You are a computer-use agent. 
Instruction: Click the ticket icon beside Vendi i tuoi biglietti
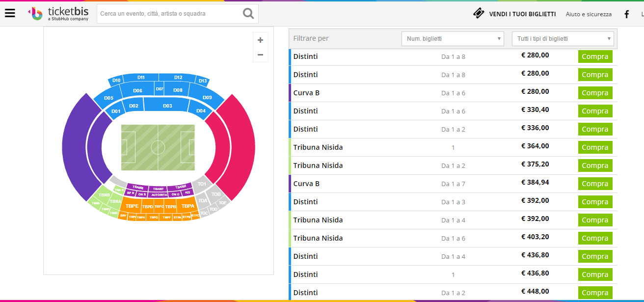479,14
